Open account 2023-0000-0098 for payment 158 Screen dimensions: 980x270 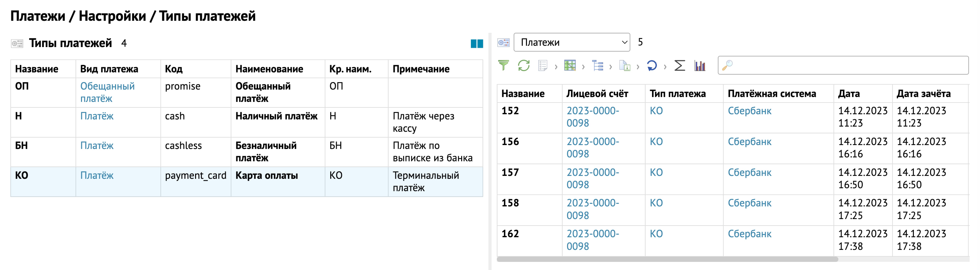coord(593,209)
